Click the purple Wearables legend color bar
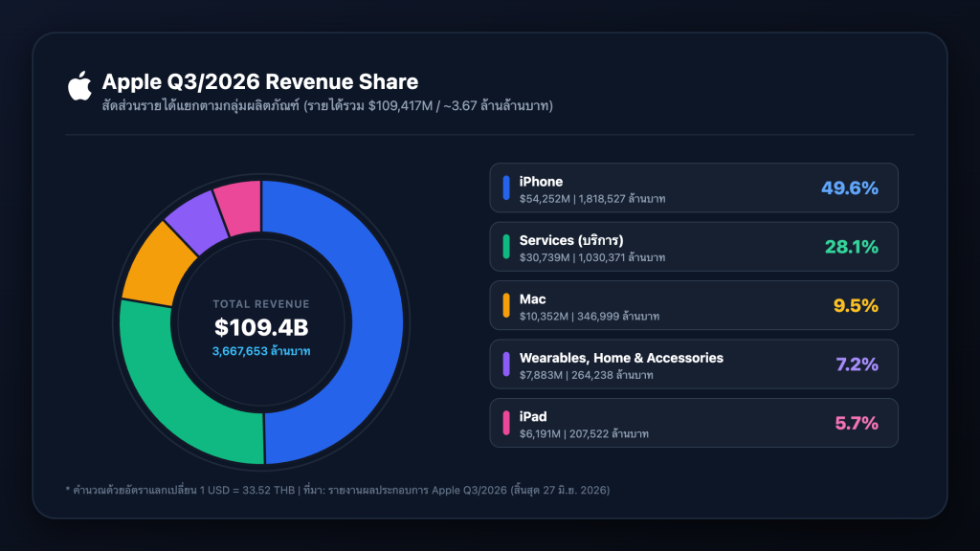 (x=506, y=364)
